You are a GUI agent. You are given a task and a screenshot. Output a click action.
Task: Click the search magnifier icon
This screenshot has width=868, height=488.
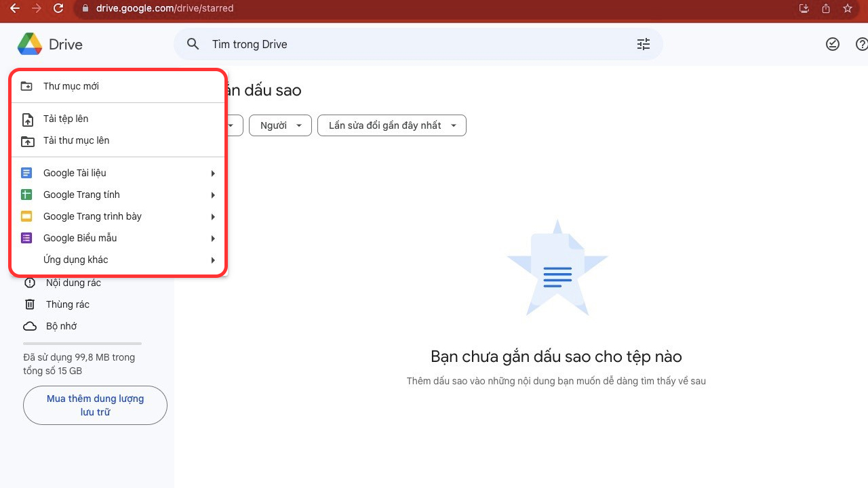point(193,44)
